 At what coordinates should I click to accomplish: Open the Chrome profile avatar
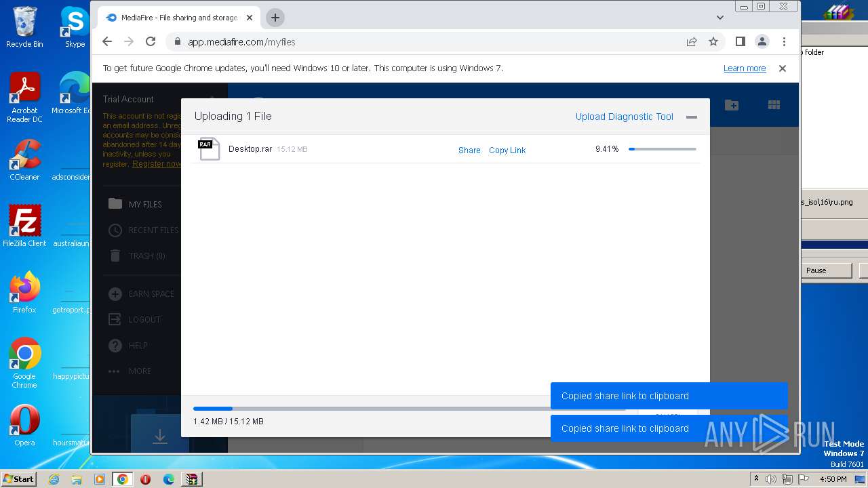point(762,41)
